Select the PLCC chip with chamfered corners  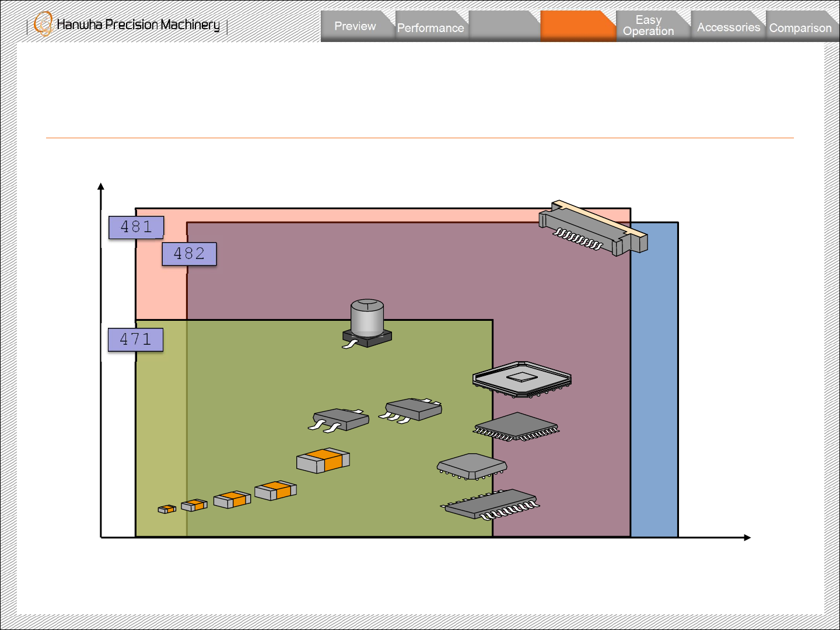[472, 467]
